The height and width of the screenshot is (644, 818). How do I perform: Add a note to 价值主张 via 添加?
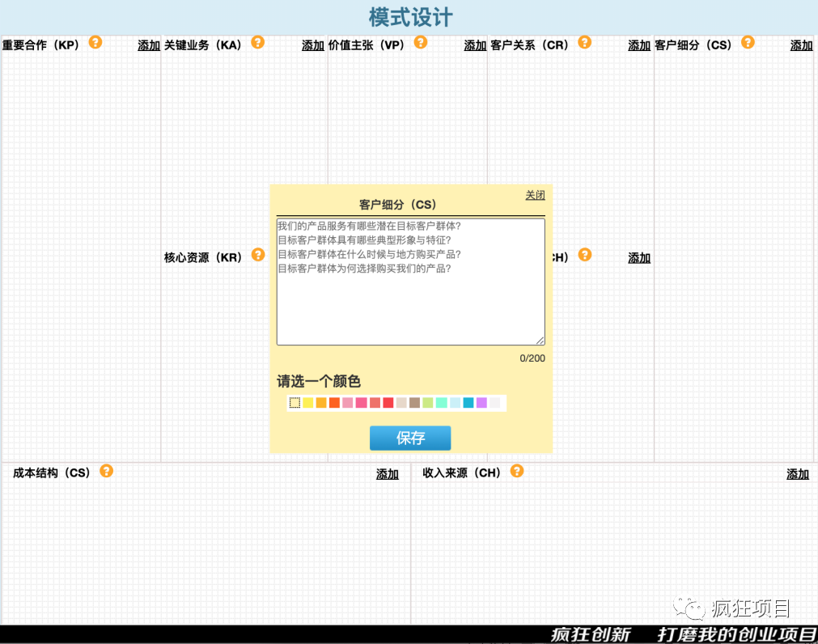click(x=475, y=46)
